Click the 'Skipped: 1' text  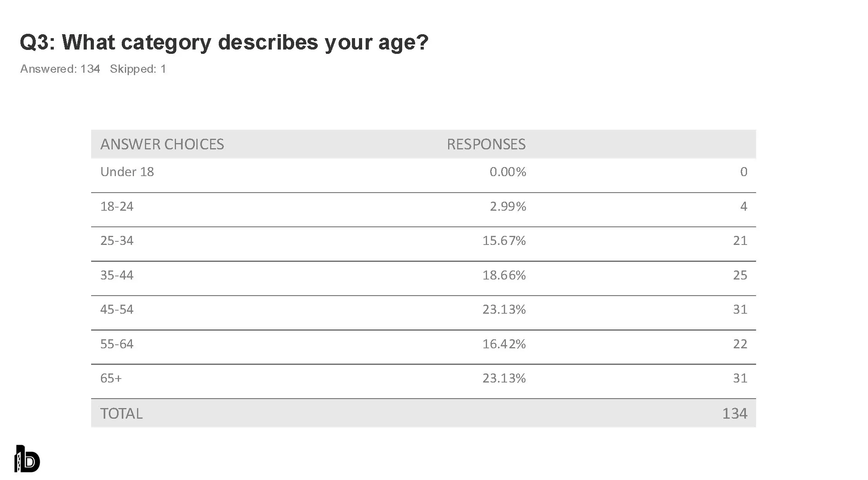click(x=138, y=69)
